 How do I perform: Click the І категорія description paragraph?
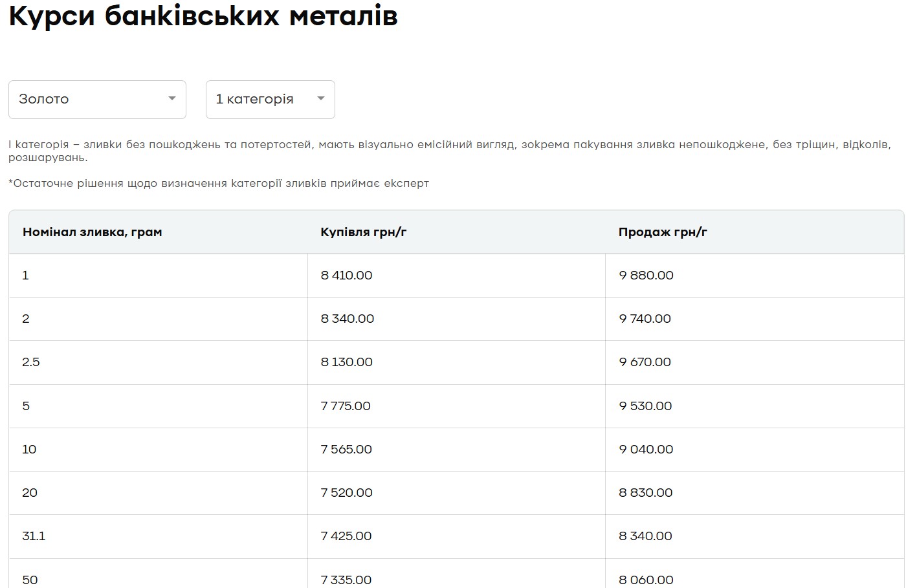[x=450, y=151]
